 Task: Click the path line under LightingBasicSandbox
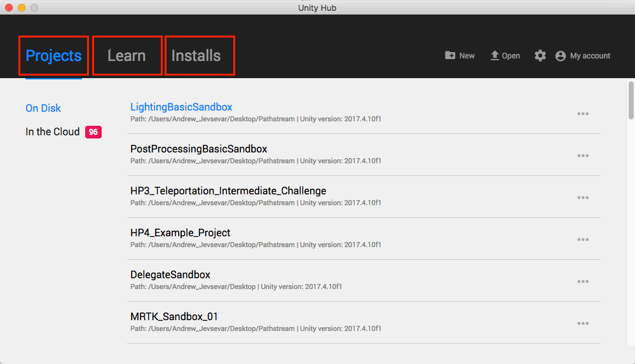coord(256,119)
